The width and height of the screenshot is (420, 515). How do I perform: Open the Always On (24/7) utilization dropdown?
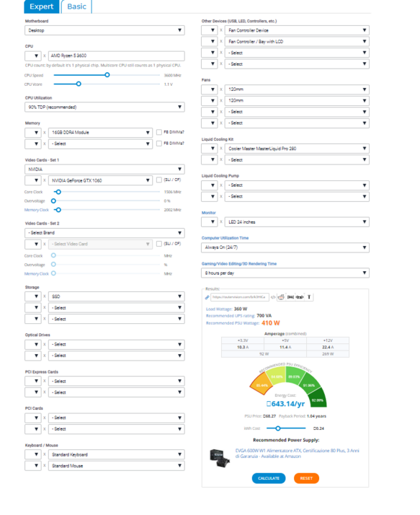[x=285, y=247]
